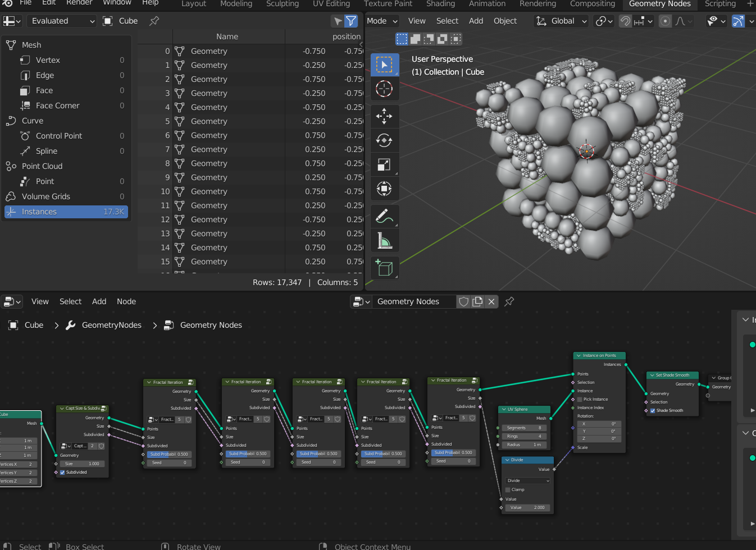Open the Node menu in node editor
The width and height of the screenshot is (756, 550).
(x=126, y=301)
